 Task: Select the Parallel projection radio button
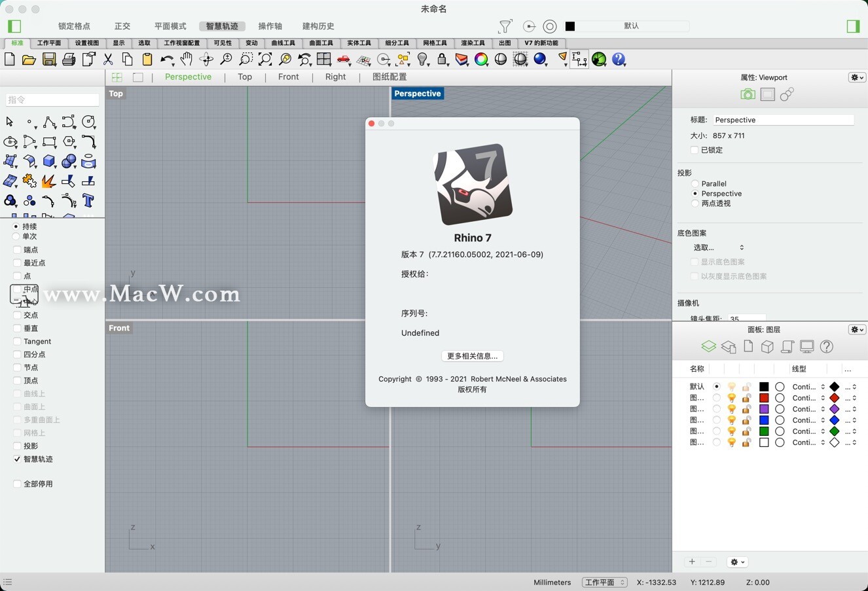click(695, 184)
